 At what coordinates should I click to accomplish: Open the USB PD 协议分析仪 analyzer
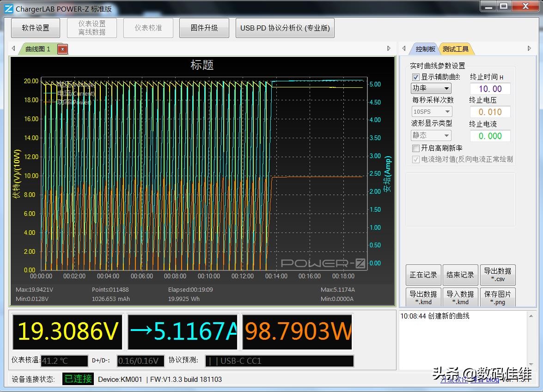coord(285,28)
